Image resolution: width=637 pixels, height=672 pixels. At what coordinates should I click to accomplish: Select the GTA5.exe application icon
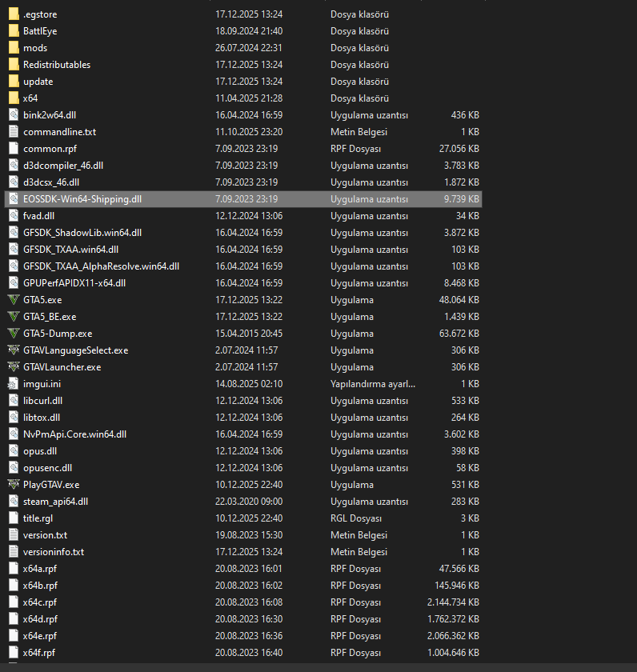[14, 299]
